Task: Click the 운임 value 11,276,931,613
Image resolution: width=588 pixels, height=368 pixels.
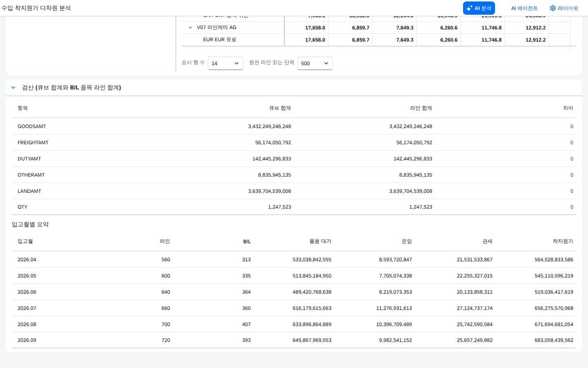Action: 394,308
